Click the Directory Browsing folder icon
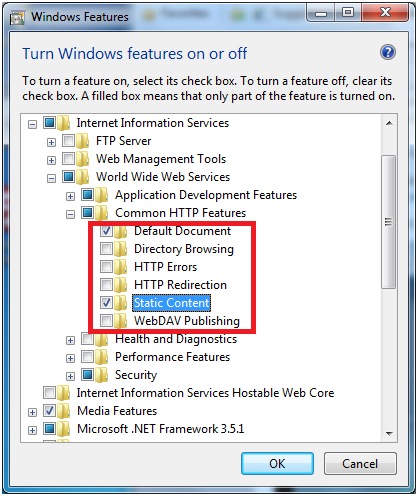This screenshot has height=496, width=418. pyautogui.click(x=121, y=249)
